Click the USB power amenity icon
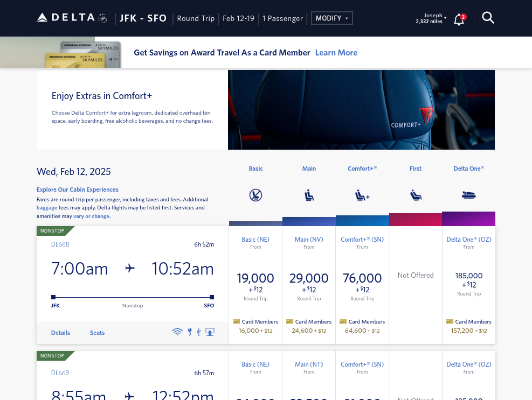 click(x=199, y=332)
